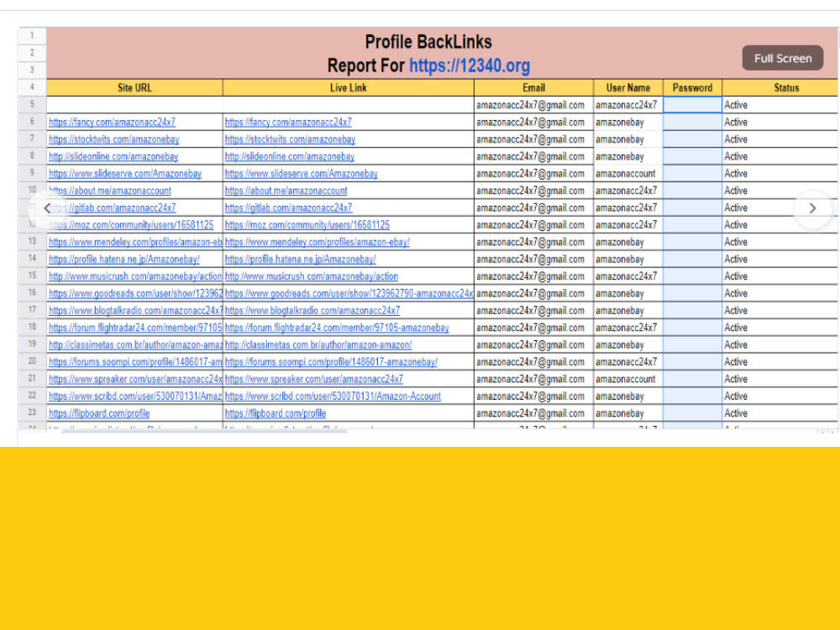Click the horizontal scrollbar under the sheet
Viewport: 840px width, 630px height.
click(203, 431)
